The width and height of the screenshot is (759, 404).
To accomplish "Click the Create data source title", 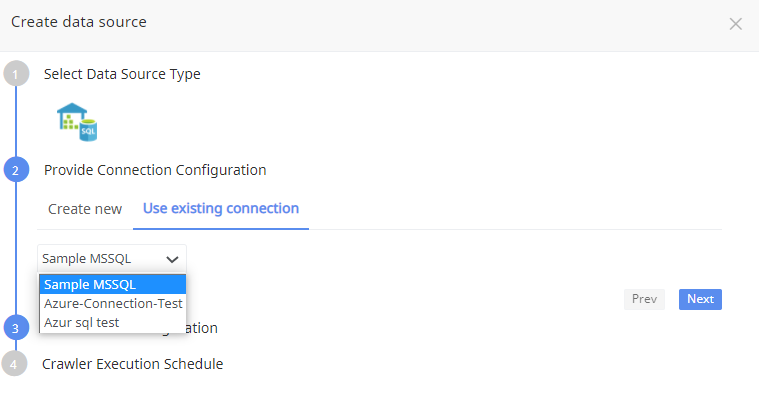I will (79, 22).
